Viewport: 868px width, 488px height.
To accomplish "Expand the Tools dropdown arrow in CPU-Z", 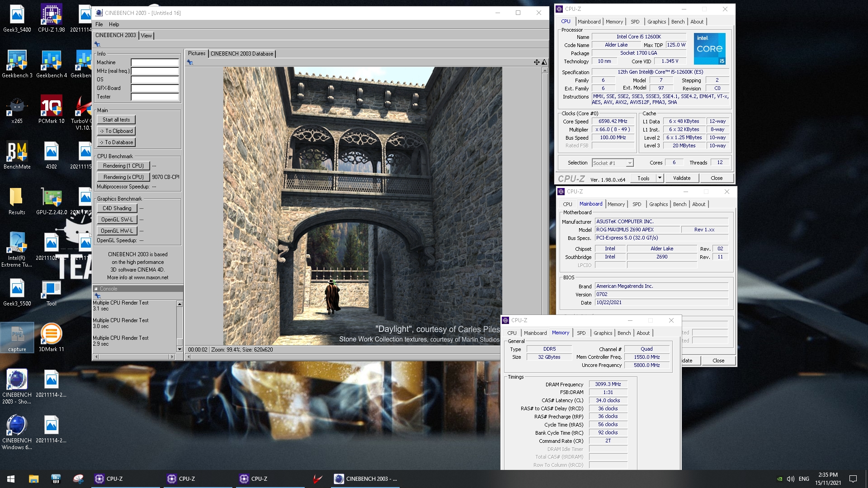I will pos(660,178).
